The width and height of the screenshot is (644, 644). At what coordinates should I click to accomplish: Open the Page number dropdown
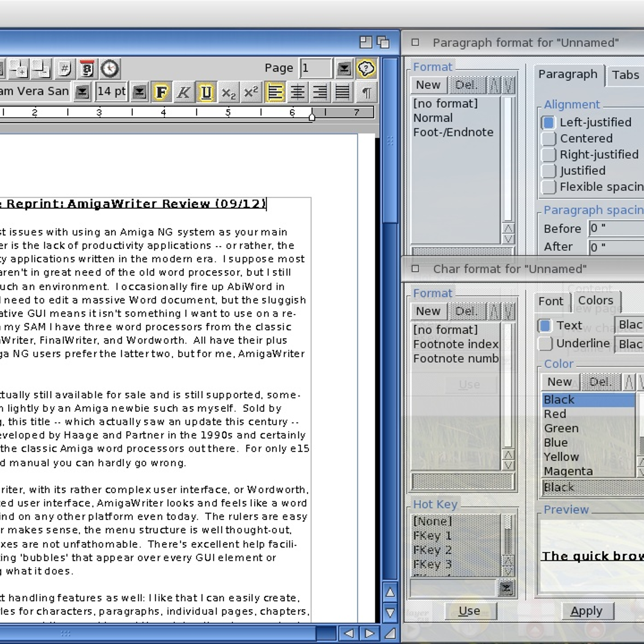344,68
